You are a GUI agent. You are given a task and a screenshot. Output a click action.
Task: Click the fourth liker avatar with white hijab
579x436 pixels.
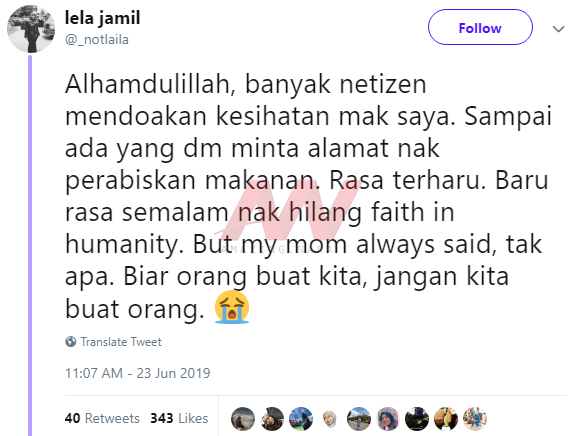(330, 419)
